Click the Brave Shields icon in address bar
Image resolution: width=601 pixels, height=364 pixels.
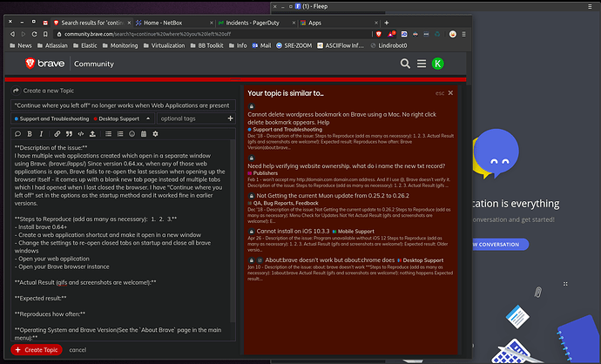[x=379, y=34]
